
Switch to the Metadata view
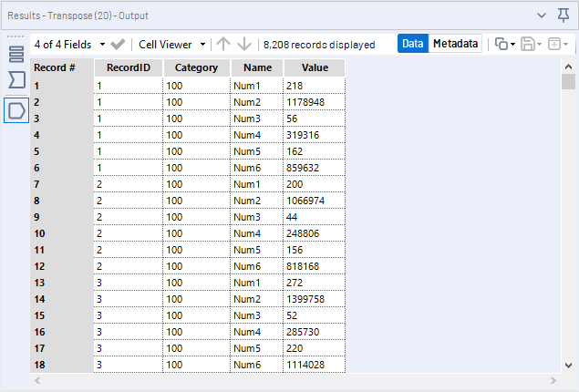click(455, 44)
